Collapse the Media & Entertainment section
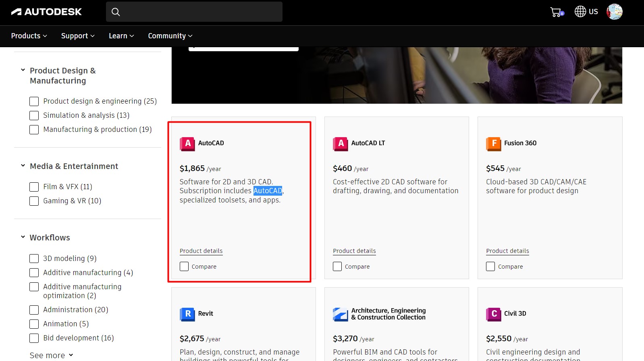 (x=23, y=166)
